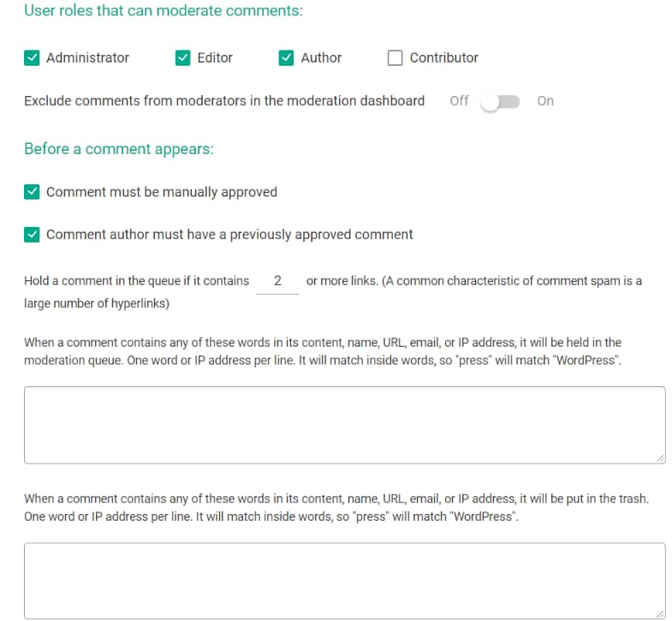Enable the Contributor role checkbox
Viewport: 672px width, 621px height.
(x=395, y=58)
